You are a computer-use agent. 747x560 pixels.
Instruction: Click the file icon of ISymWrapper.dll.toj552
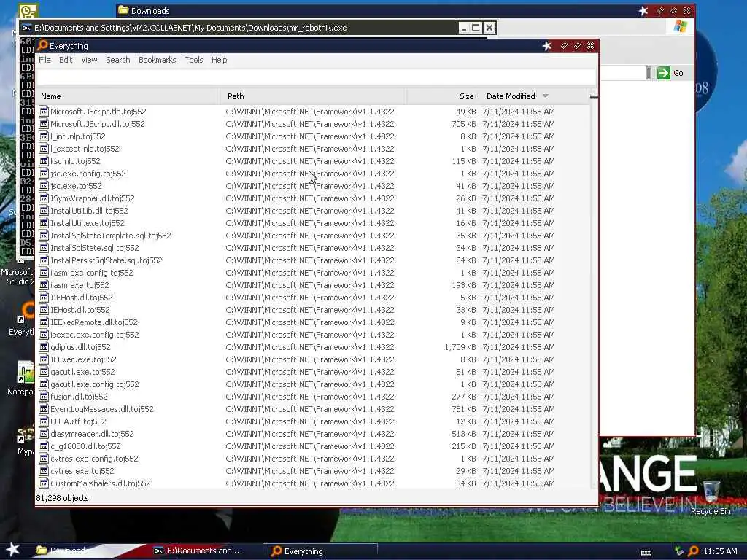click(44, 198)
